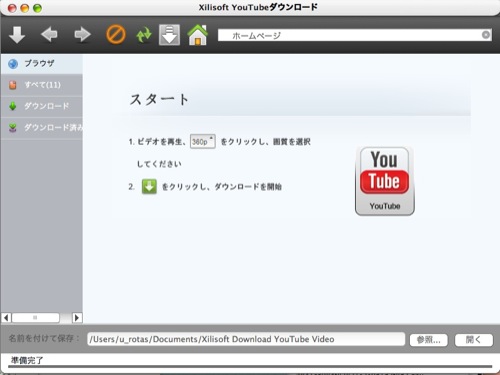The height and width of the screenshot is (375, 500).
Task: Click the 名前を付けて保存 label
Action: coord(43,339)
